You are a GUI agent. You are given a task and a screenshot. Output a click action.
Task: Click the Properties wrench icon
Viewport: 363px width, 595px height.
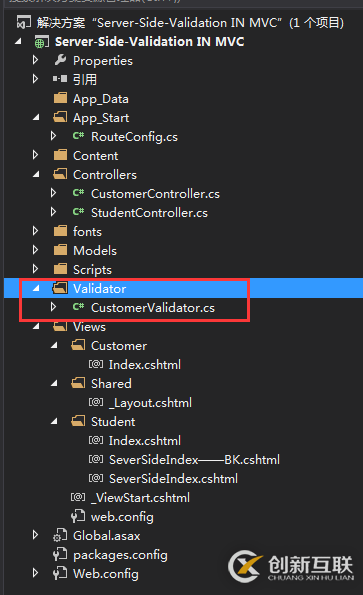pyautogui.click(x=60, y=60)
